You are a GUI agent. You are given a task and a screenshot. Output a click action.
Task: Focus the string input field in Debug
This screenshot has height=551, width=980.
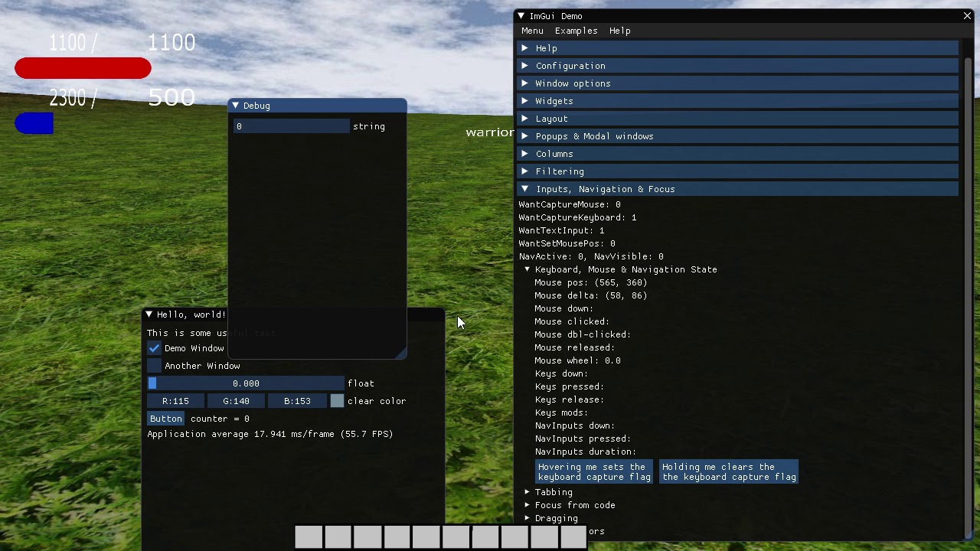click(x=291, y=126)
